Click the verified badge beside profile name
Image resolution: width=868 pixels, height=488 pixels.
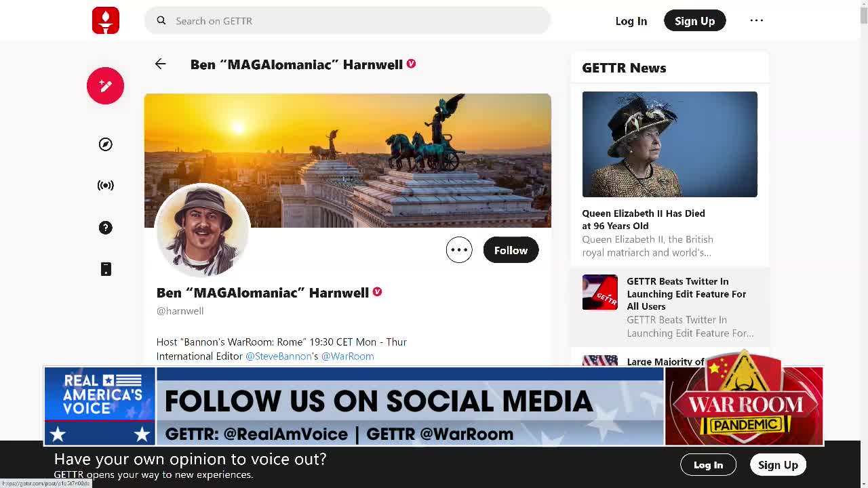coord(377,292)
